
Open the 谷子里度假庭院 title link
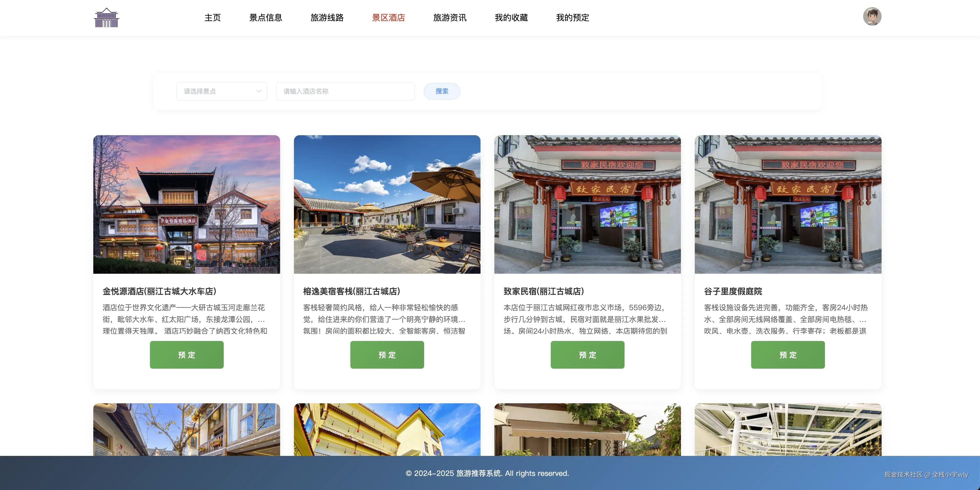[733, 291]
